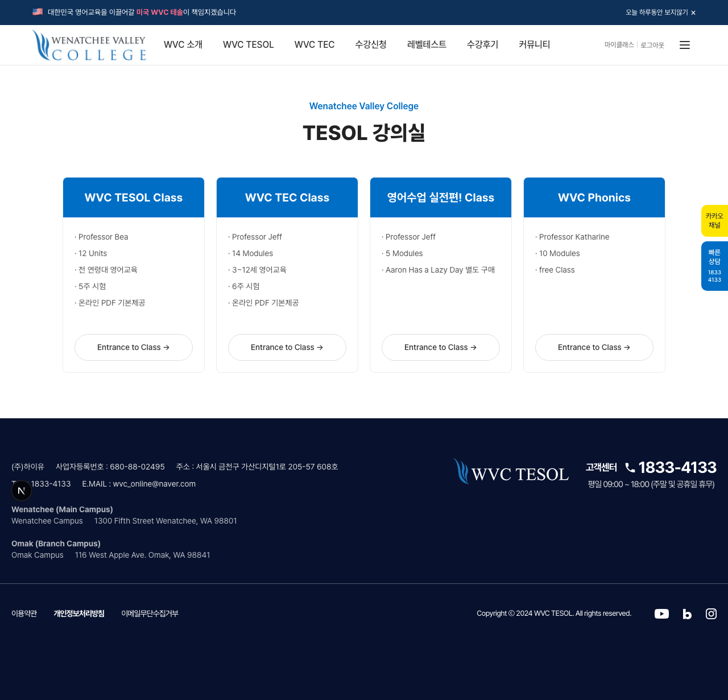Viewport: 728px width, 700px height.
Task: Click the 사업자등록번호 680-88-02495 text
Action: 110,467
